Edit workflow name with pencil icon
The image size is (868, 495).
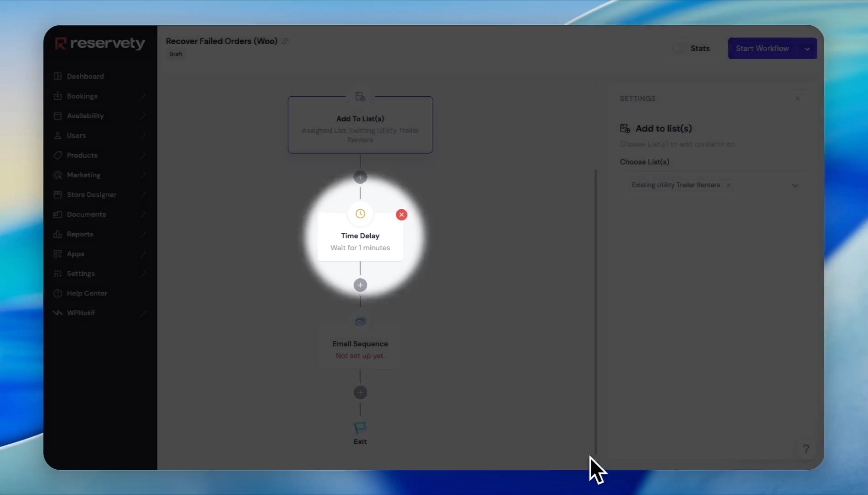285,41
